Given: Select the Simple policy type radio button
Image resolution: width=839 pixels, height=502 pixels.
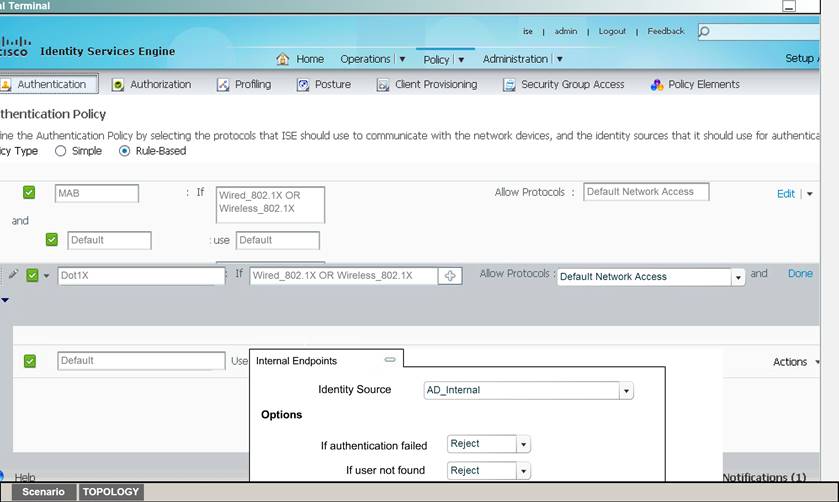Looking at the screenshot, I should coord(61,151).
